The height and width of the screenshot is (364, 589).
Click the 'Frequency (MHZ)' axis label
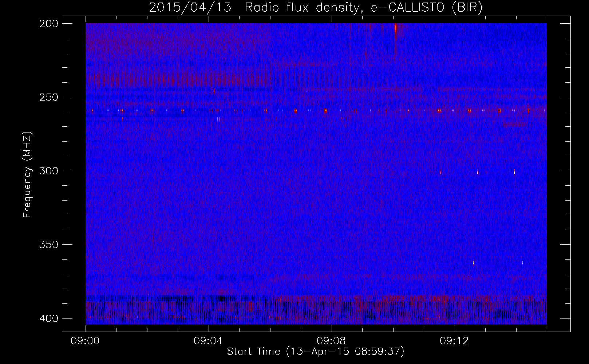[x=27, y=174]
